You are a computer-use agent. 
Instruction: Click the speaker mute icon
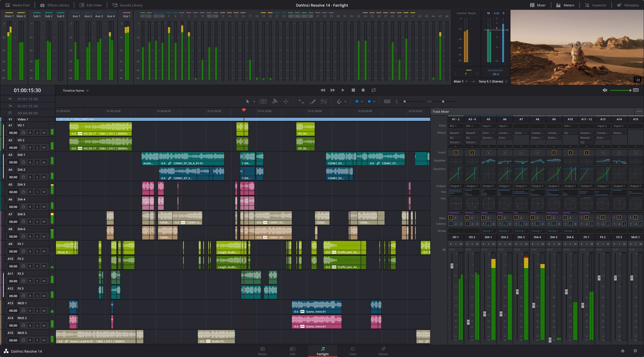pyautogui.click(x=605, y=90)
